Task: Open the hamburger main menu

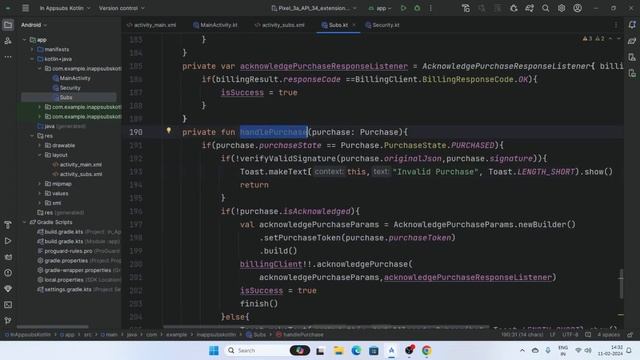Action: coord(25,8)
